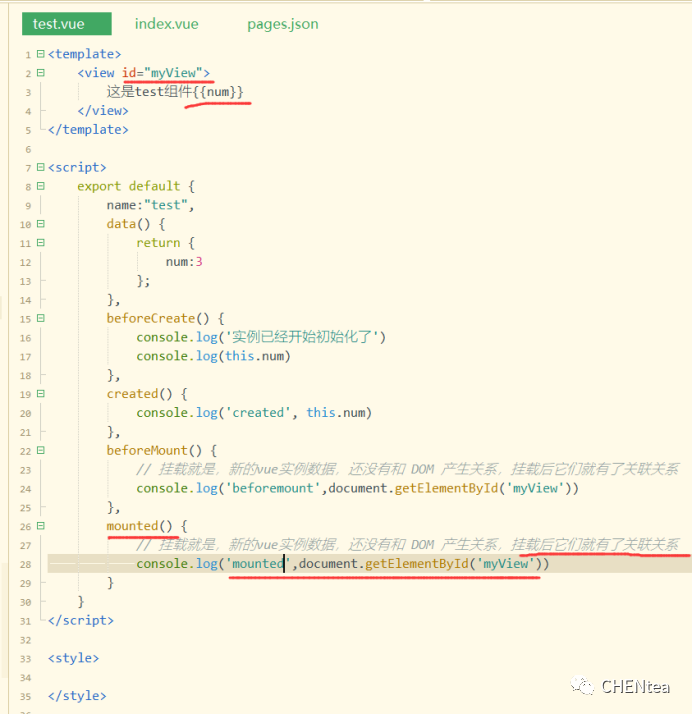This screenshot has height=715, width=693.
Task: Click line number 28 in the gutter
Action: [25, 564]
